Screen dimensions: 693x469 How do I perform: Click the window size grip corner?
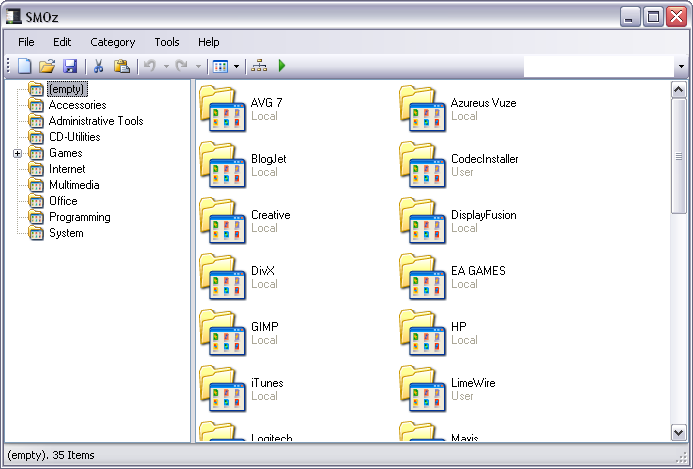(682, 458)
